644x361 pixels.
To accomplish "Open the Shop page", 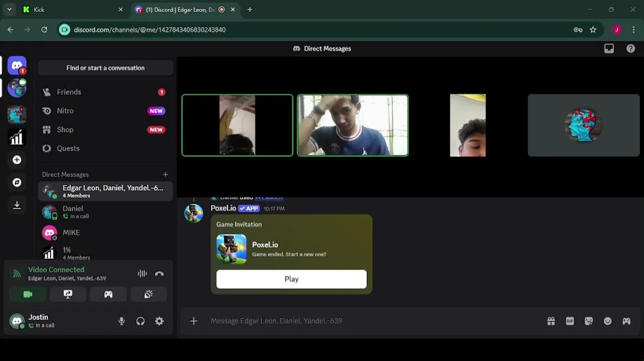I will (105, 129).
